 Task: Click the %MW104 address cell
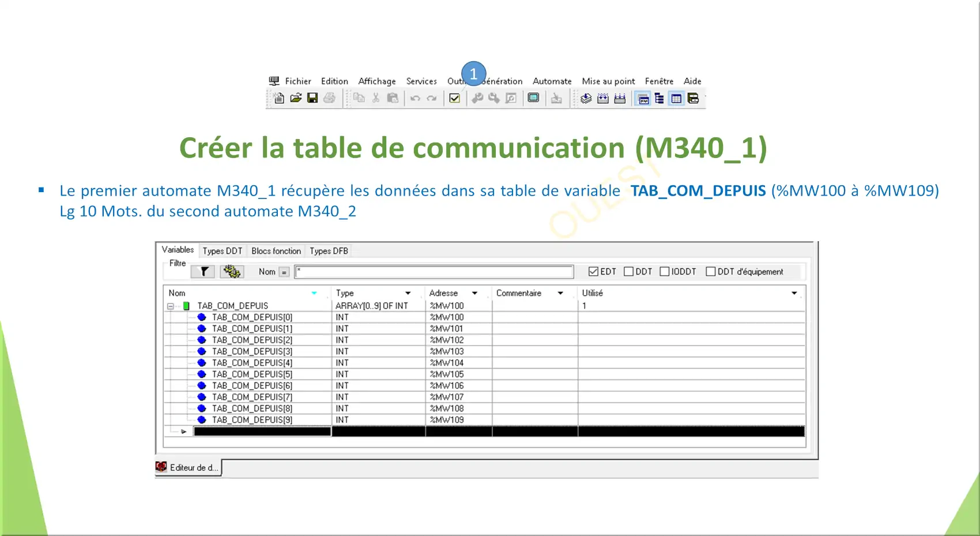(x=459, y=363)
